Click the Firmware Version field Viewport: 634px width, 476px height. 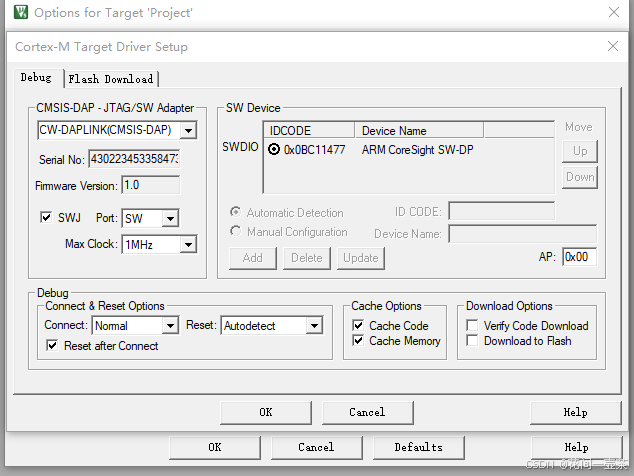[x=150, y=185]
